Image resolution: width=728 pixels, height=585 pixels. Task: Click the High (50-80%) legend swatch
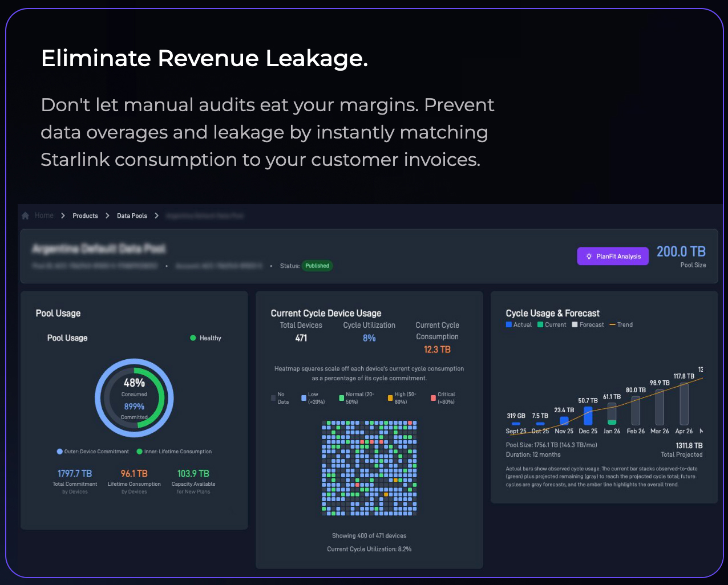coord(390,398)
